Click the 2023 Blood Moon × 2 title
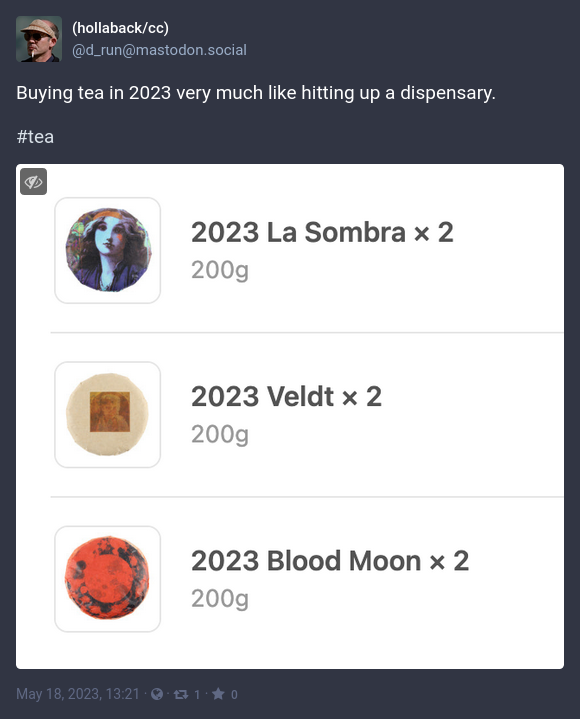The height and width of the screenshot is (719, 580). (x=330, y=561)
